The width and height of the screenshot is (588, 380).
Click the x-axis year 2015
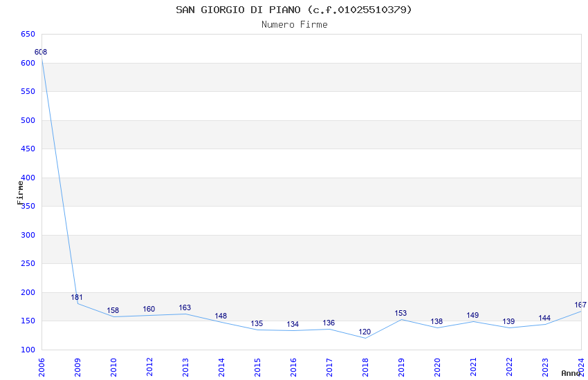pos(257,368)
